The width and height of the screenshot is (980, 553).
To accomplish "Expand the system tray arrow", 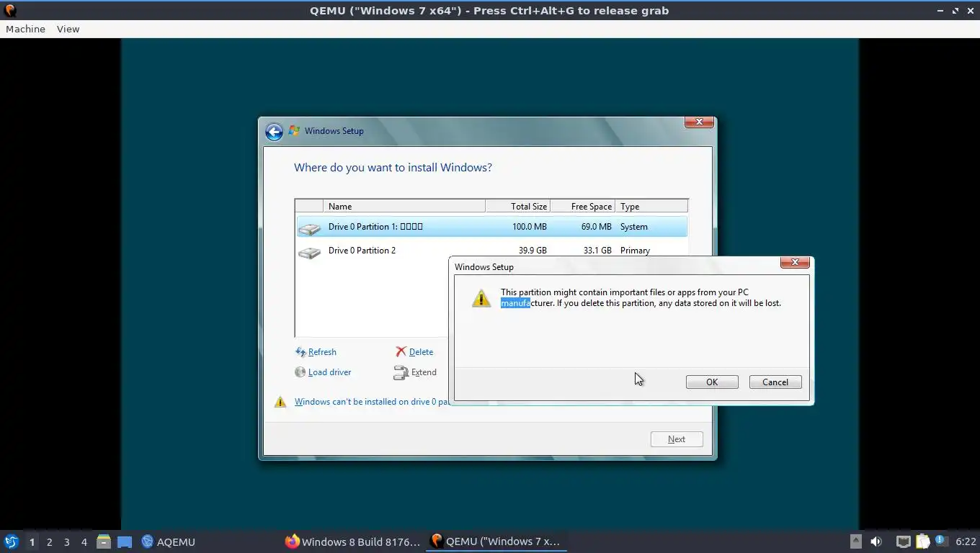I will (x=855, y=541).
